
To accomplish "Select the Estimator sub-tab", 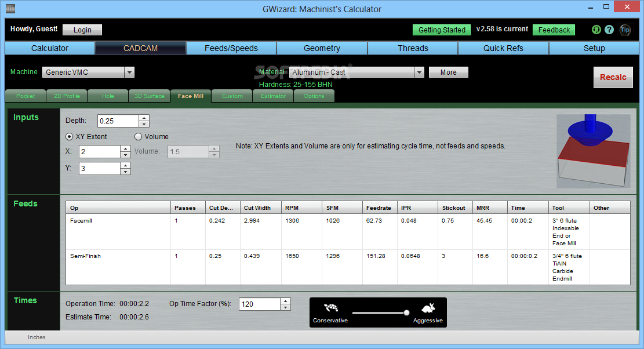I will (x=273, y=96).
